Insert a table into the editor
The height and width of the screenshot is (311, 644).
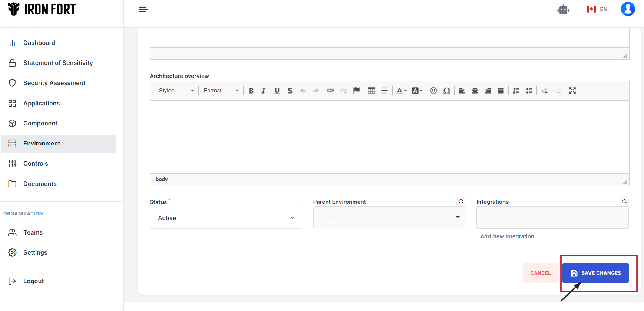[371, 91]
